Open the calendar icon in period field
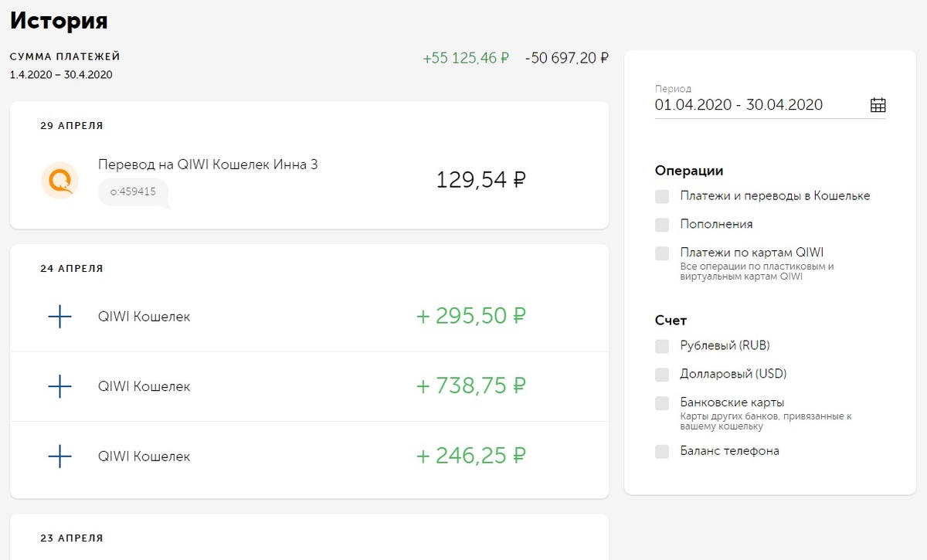The width and height of the screenshot is (927, 560). tap(878, 105)
